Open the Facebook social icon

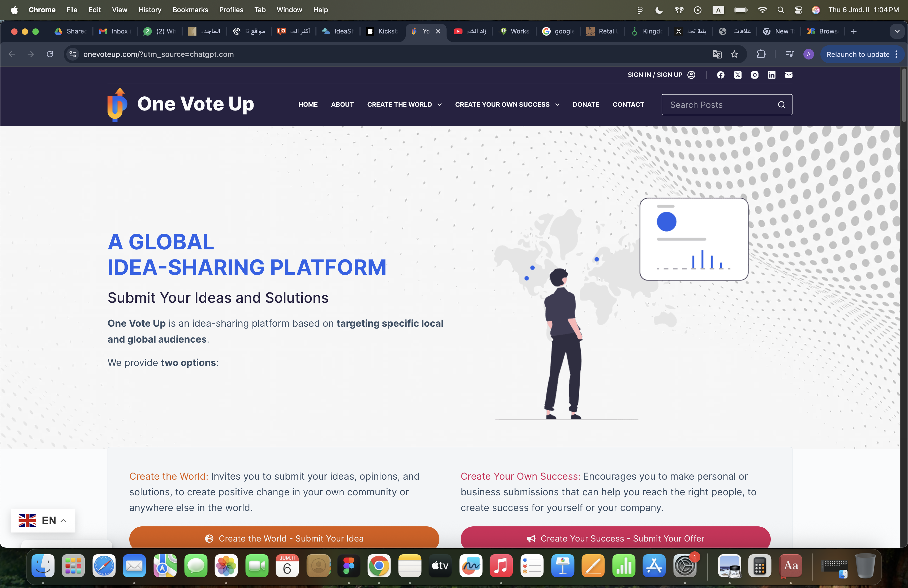click(720, 75)
